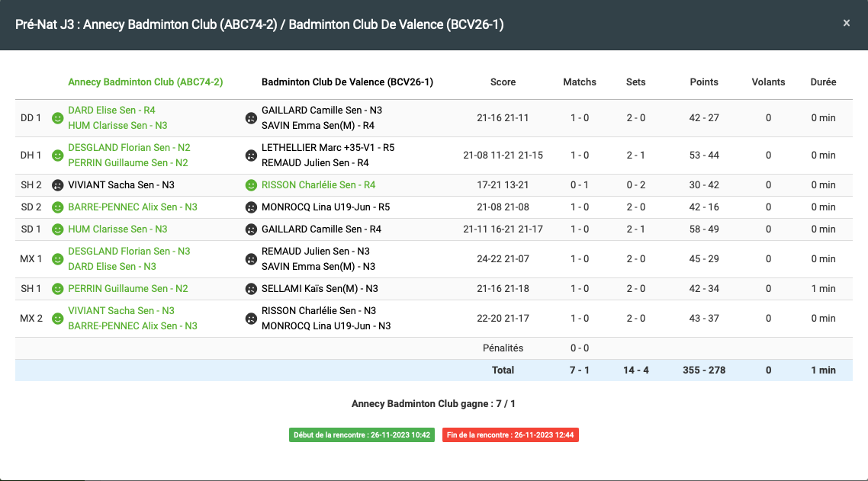Select REMAUD Julien Sen - N3 in MX 1
This screenshot has height=481, width=868.
pyautogui.click(x=316, y=252)
